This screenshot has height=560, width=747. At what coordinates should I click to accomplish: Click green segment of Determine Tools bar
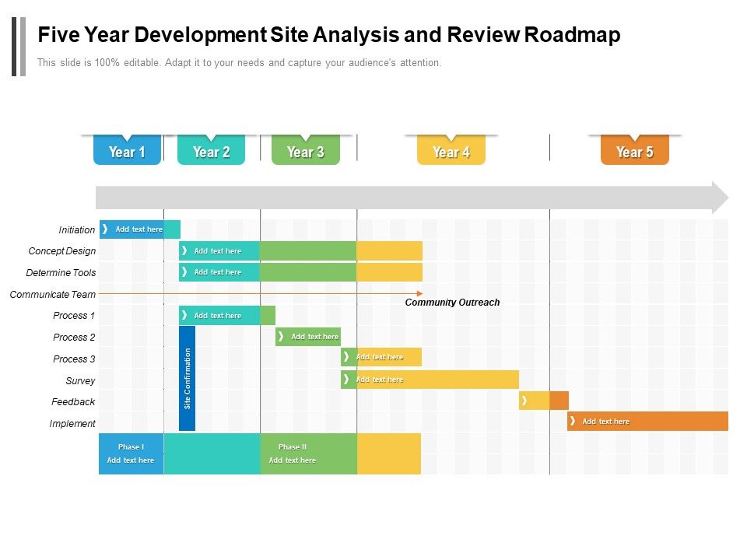tap(308, 272)
